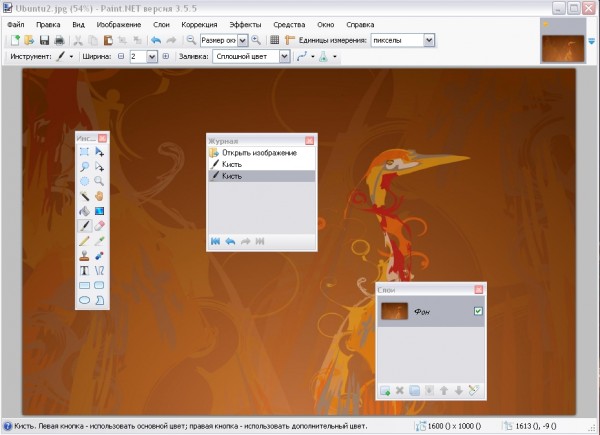
Task: Select the Zoom tool in tools panel
Action: coord(99,181)
